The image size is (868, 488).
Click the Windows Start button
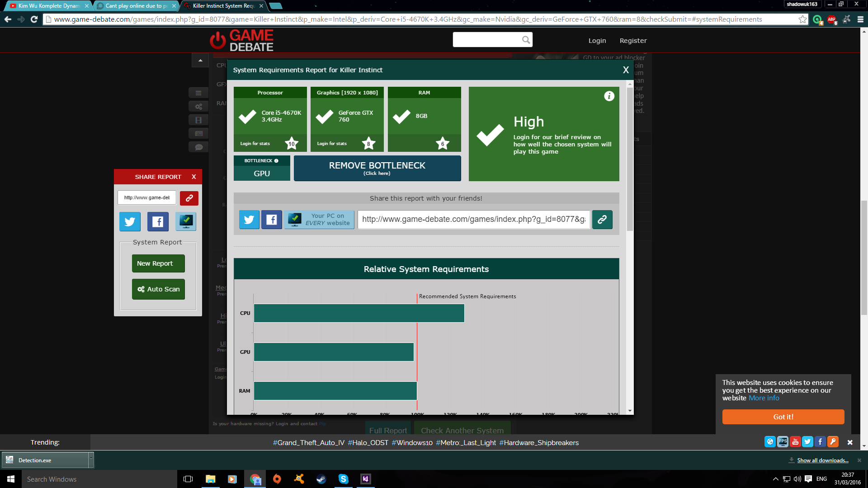coord(11,479)
